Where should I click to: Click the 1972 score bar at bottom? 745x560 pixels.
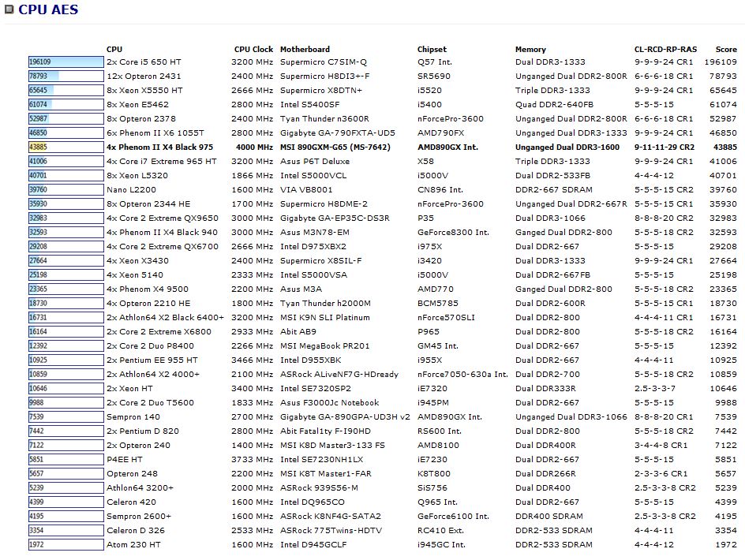(x=66, y=545)
